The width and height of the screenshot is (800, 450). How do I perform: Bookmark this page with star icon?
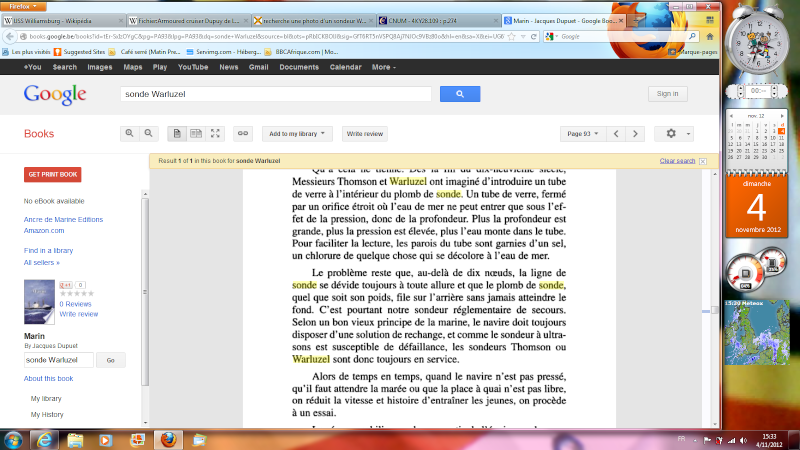512,36
